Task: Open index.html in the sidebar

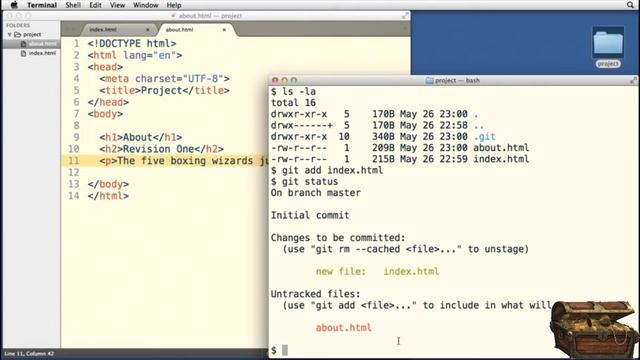Action: (x=42, y=53)
